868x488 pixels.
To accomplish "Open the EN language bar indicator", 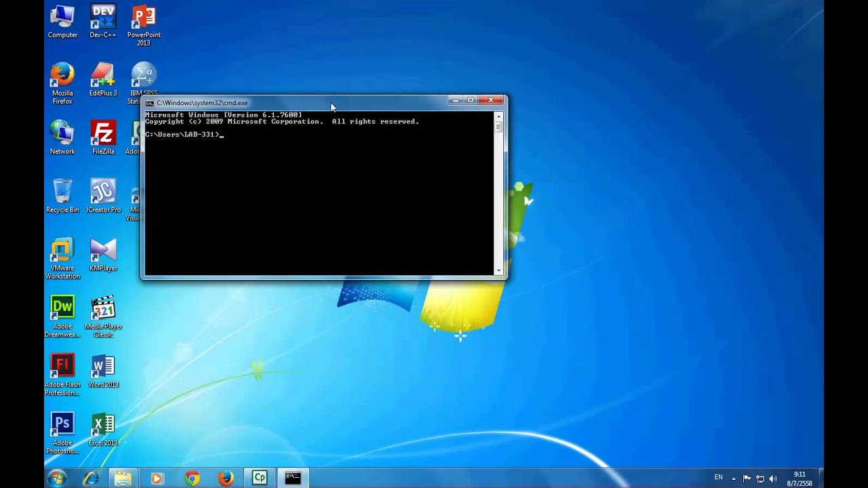I will tap(718, 478).
